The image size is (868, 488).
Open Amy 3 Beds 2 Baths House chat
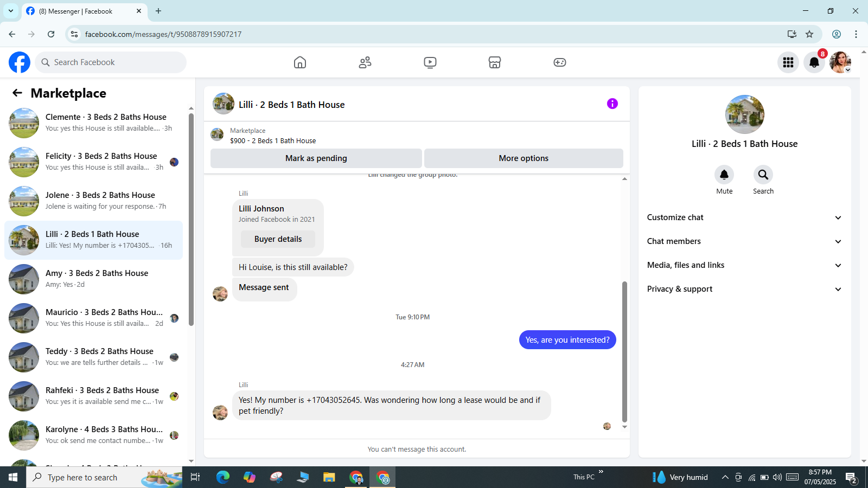(x=93, y=279)
